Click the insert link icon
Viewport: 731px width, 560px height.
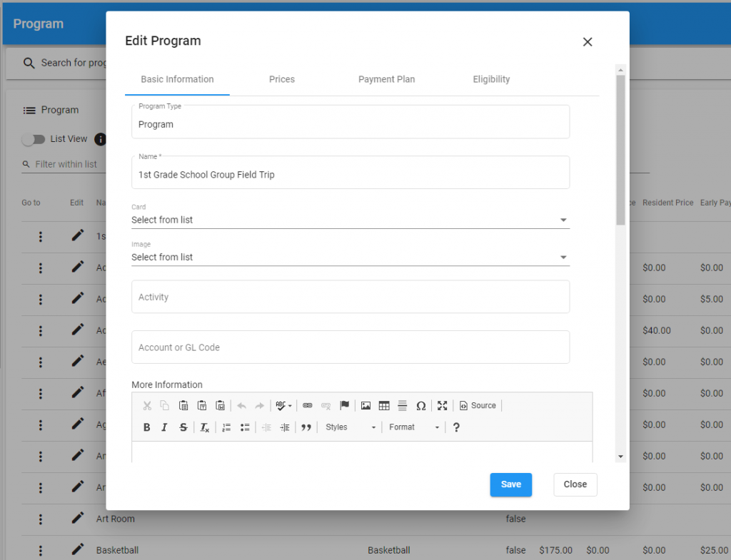pyautogui.click(x=308, y=406)
